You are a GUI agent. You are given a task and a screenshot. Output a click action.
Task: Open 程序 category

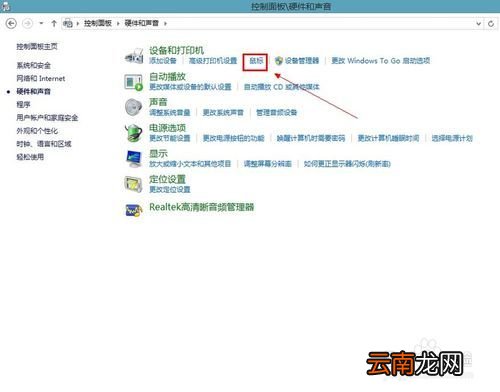(x=23, y=105)
